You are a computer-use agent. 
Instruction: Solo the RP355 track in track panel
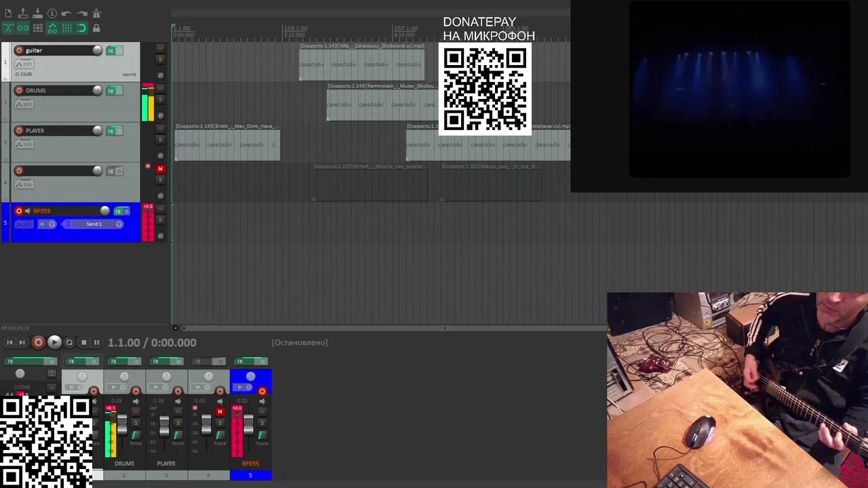click(x=160, y=220)
